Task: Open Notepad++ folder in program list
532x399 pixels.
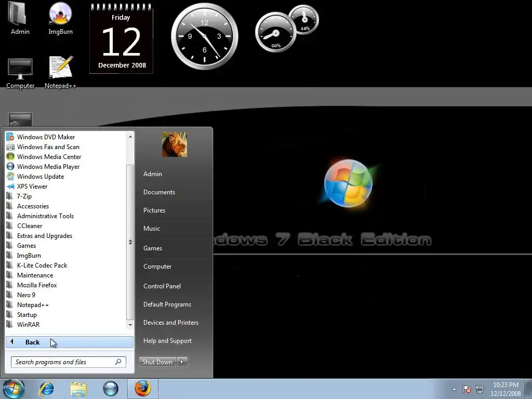Action: click(28, 304)
